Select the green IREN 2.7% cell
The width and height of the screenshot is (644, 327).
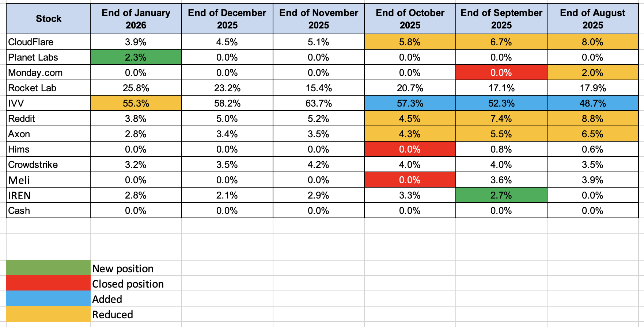pos(501,195)
